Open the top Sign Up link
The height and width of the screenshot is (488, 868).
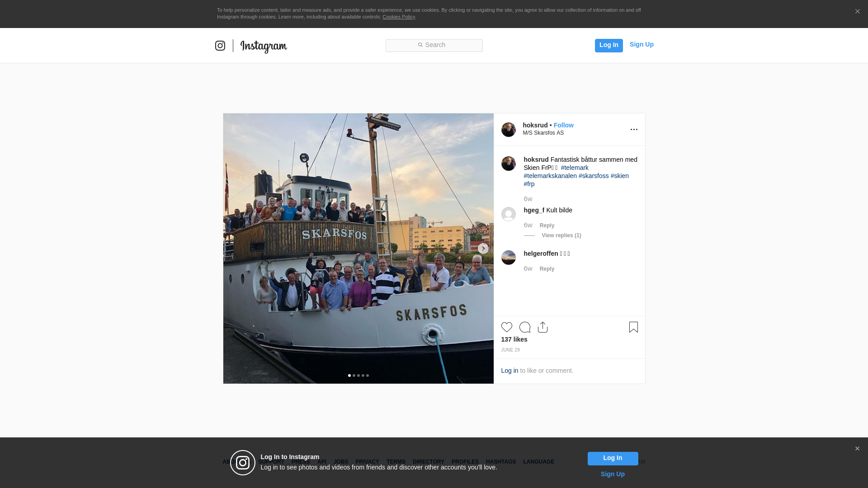point(641,44)
